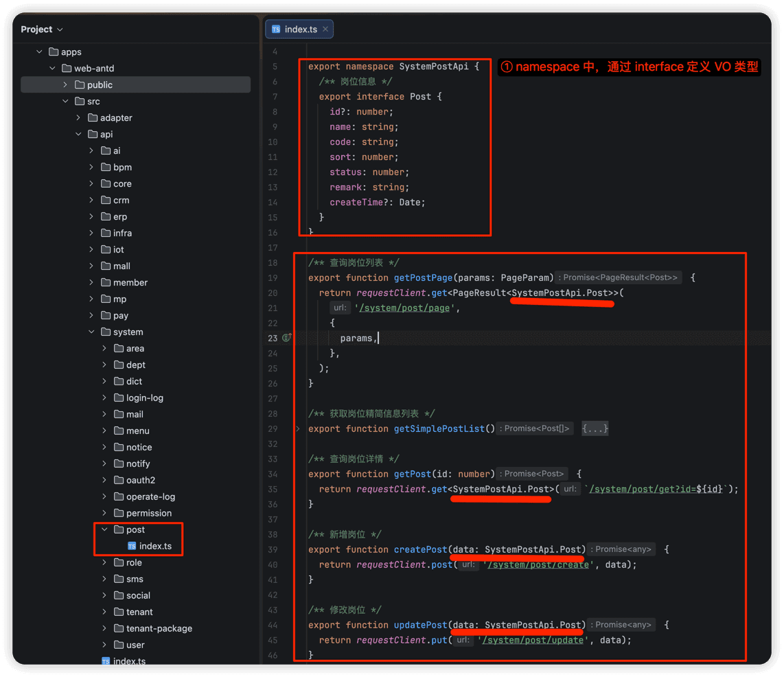Select the permission folder in the tree
Screen dimensions: 784x677
148,513
